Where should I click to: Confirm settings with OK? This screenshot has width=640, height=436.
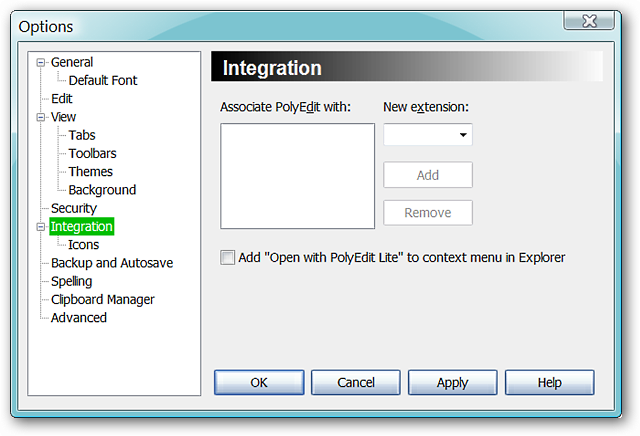pyautogui.click(x=259, y=383)
